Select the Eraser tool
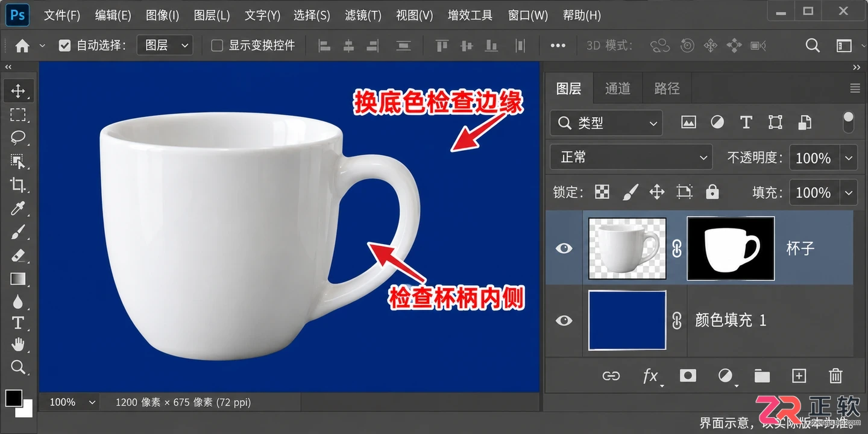Viewport: 868px width, 434px height. point(18,256)
